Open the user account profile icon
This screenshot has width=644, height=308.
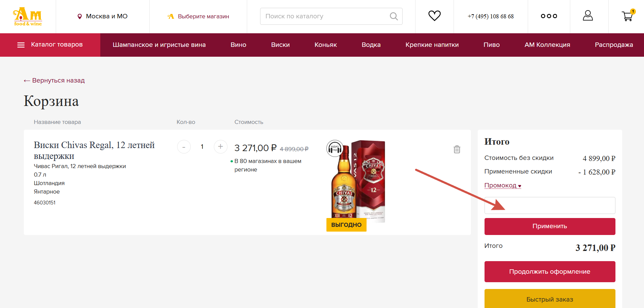tap(588, 16)
